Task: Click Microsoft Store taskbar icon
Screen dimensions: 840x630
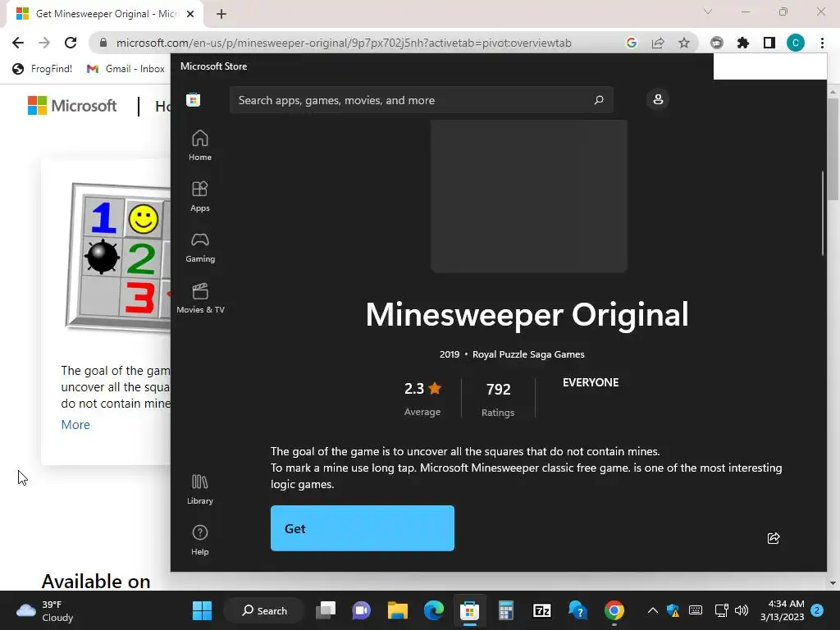Action: coord(470,610)
